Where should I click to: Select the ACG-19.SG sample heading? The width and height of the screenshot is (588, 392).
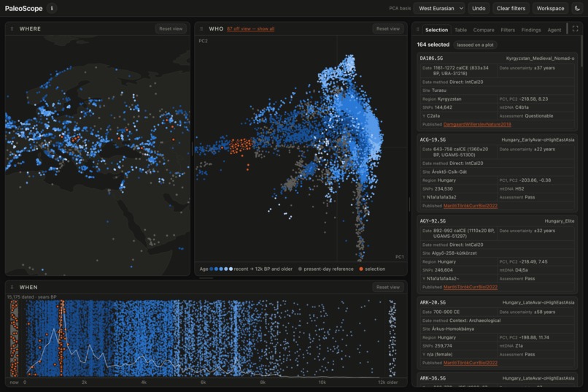pos(433,139)
